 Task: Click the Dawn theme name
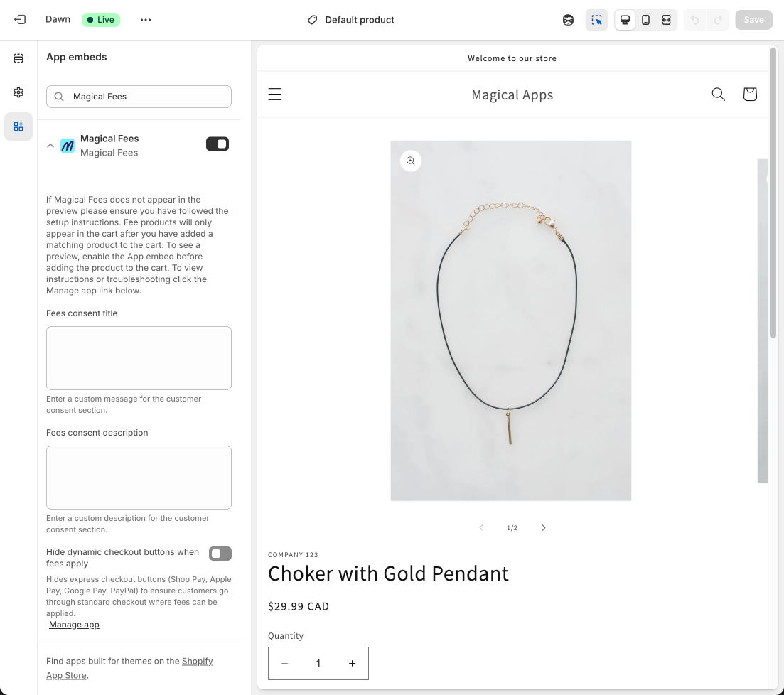click(x=58, y=19)
